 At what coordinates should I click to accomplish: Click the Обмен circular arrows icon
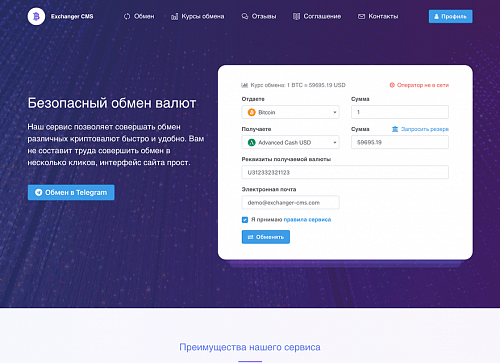(127, 16)
